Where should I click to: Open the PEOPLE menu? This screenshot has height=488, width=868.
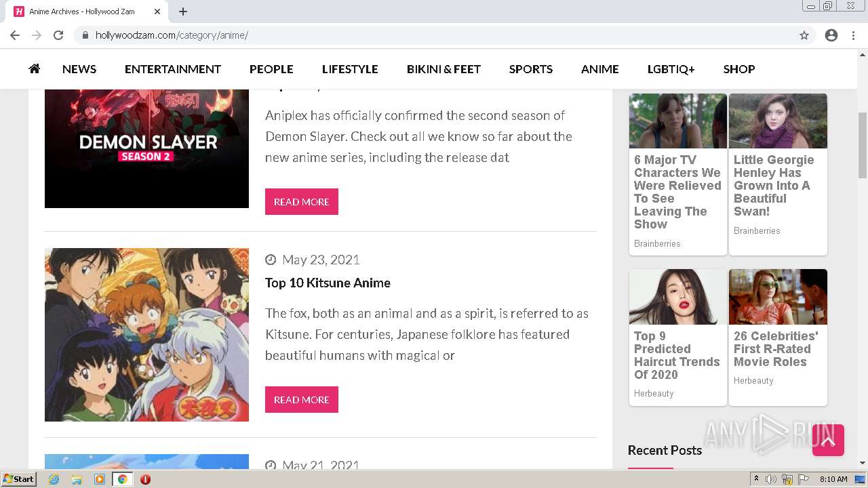[x=271, y=69]
